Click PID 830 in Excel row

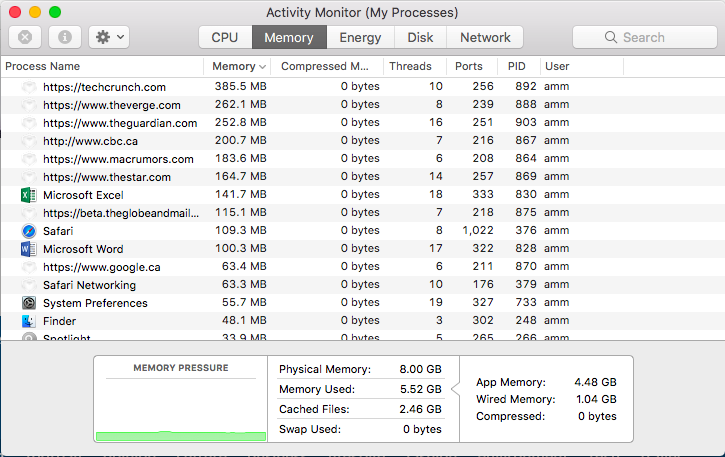[x=526, y=194]
